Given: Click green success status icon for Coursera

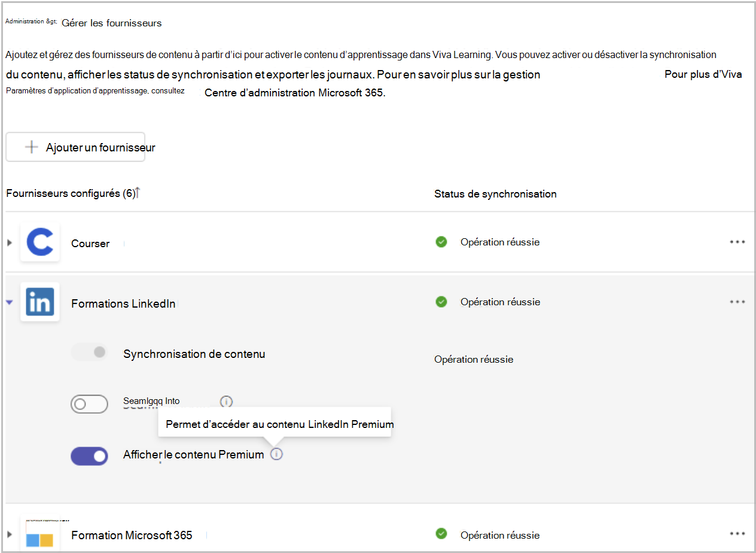Looking at the screenshot, I should pos(441,242).
